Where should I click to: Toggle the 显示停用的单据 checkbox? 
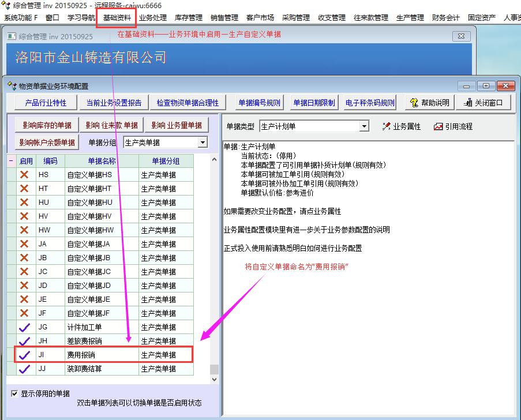tap(14, 393)
